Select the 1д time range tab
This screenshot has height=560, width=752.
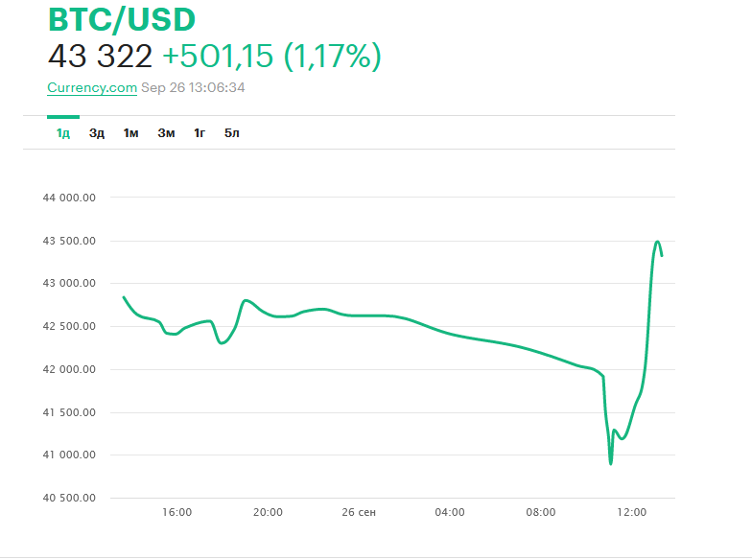point(63,133)
